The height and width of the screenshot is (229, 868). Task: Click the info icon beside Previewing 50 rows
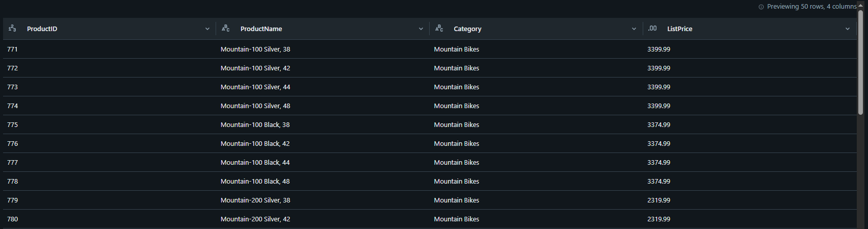click(761, 7)
